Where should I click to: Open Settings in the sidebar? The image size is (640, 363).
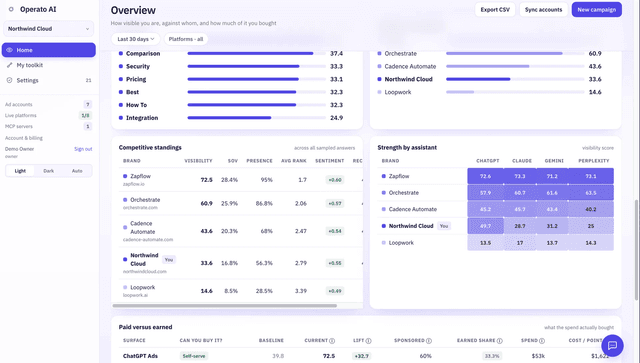(x=49, y=80)
